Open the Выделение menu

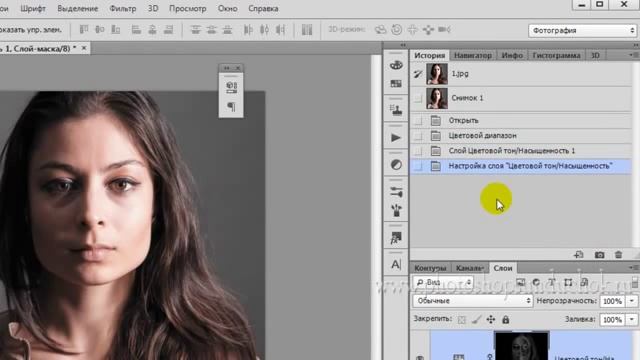coord(78,9)
